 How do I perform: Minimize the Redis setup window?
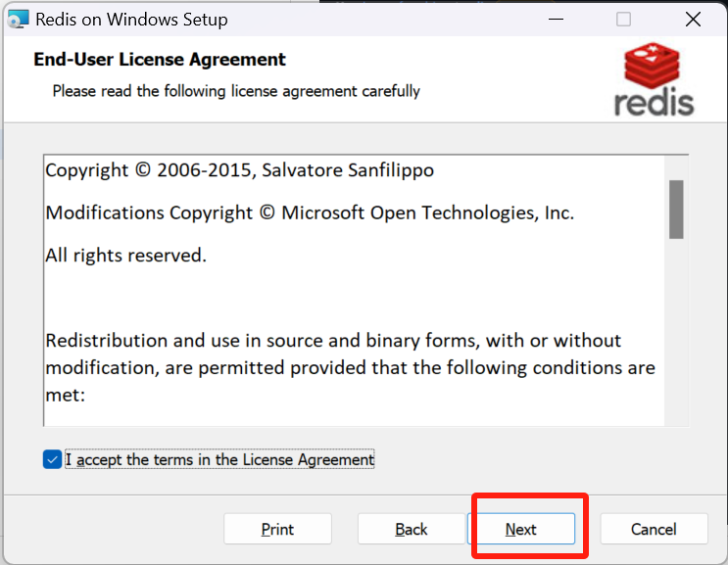point(556,20)
